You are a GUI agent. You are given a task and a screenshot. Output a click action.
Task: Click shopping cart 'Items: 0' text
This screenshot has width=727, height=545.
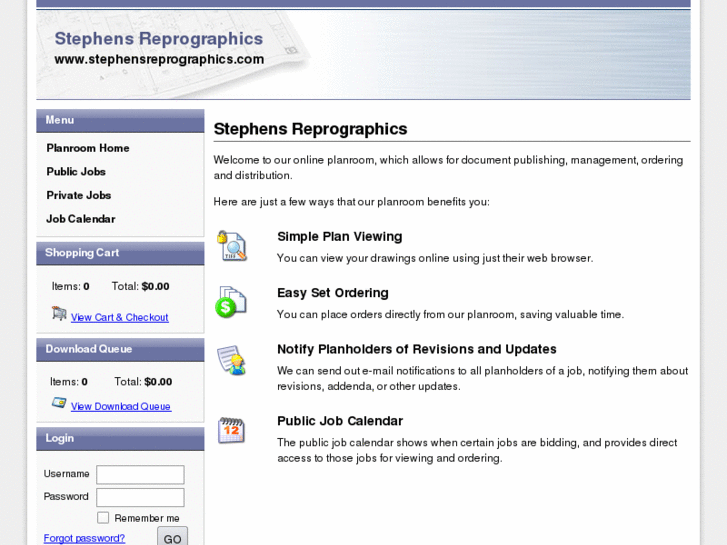pos(70,286)
